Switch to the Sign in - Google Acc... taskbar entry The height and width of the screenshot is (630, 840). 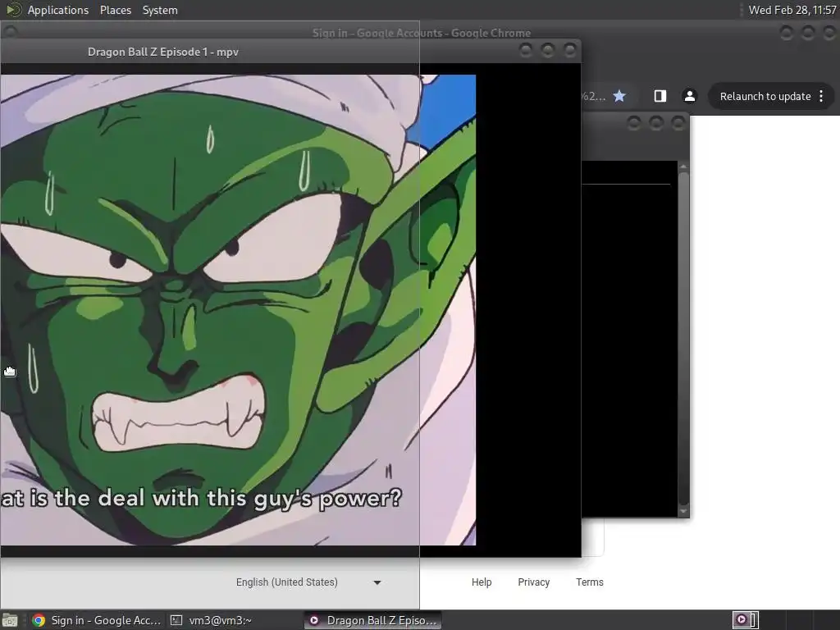point(95,620)
